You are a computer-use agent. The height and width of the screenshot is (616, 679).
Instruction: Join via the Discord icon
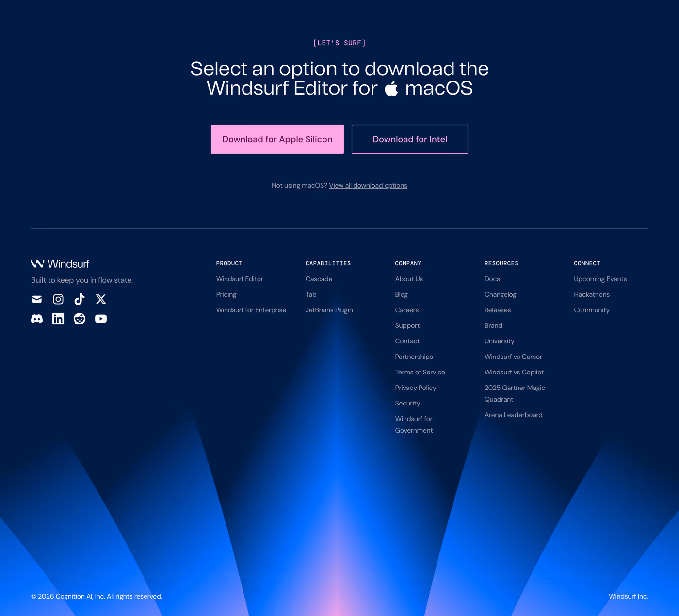pyautogui.click(x=37, y=319)
